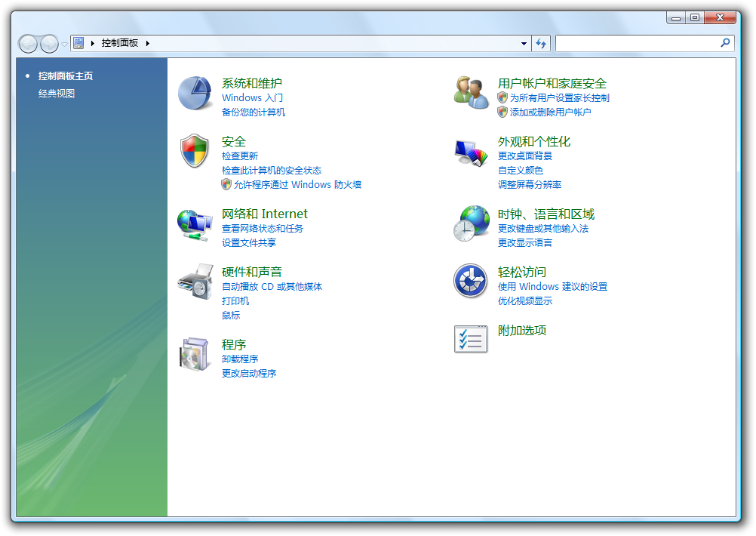Open the Windows 入门 link
Viewport: 756px width, 536px height.
click(x=252, y=97)
